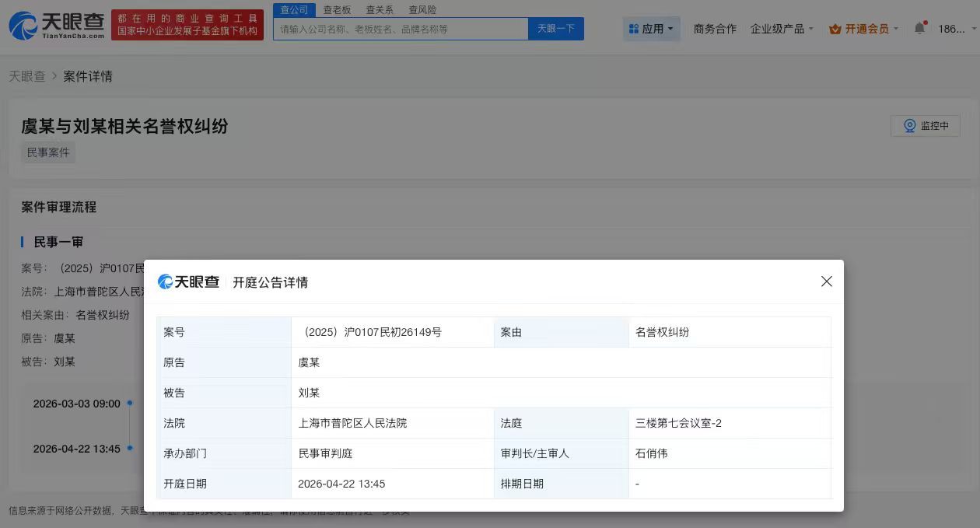
Task: Open the apps grid icon beside 应用
Action: click(634, 28)
